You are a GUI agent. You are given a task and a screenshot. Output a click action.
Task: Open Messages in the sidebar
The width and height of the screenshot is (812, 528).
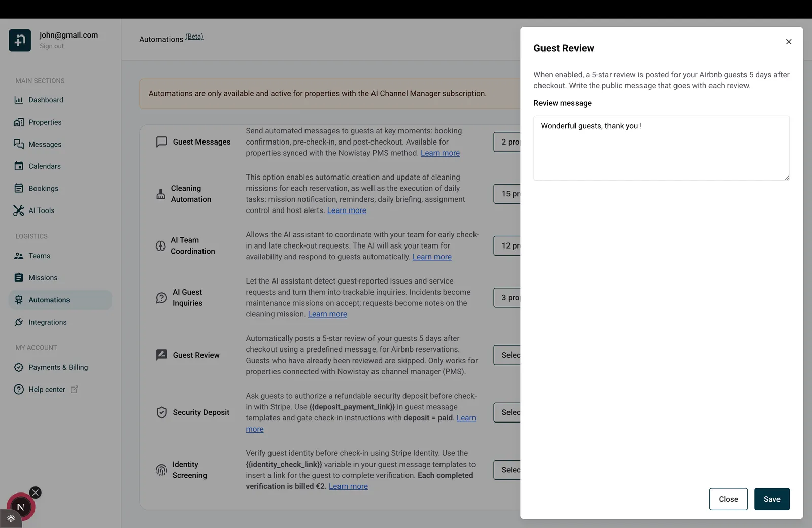click(45, 144)
